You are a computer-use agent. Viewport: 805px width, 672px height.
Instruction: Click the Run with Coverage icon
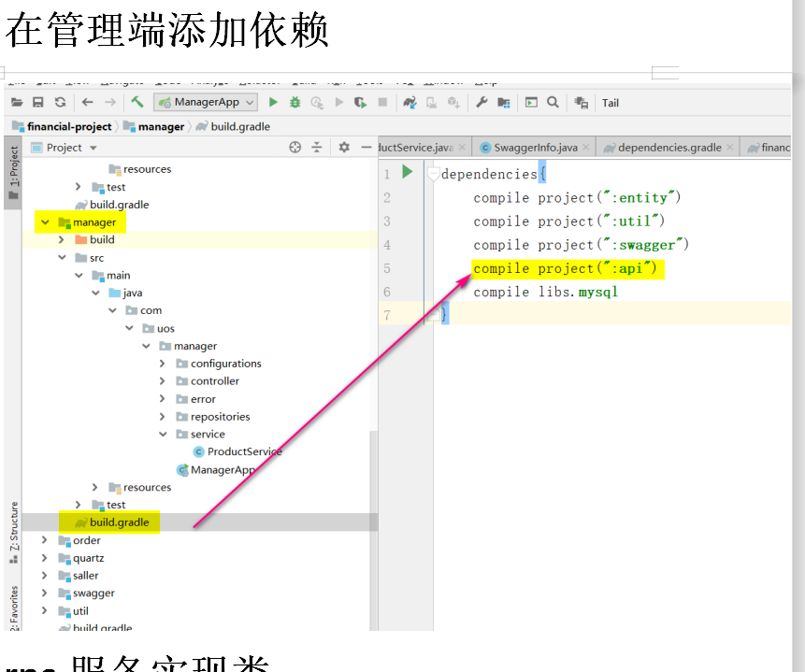319,102
